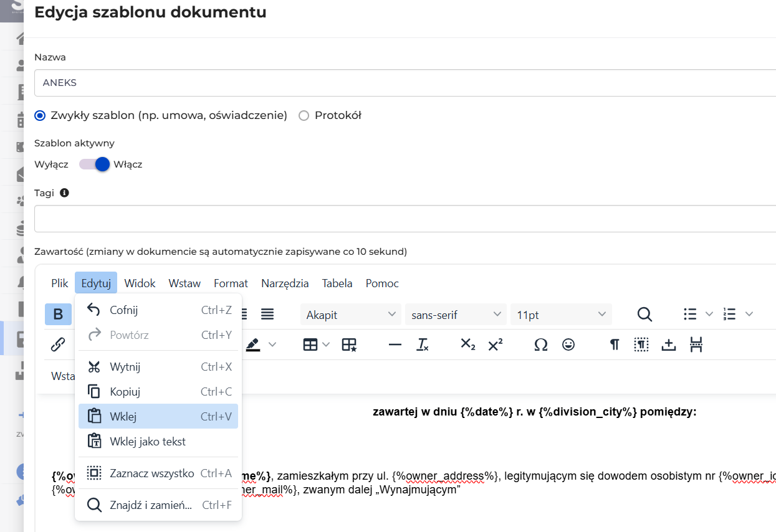Click the Tagi info icon
Viewport: 776px width, 532px height.
click(64, 192)
